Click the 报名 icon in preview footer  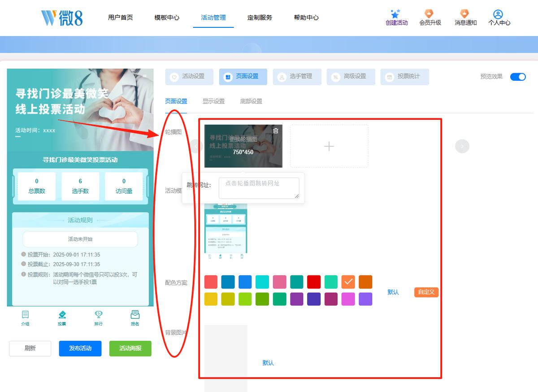135,315
